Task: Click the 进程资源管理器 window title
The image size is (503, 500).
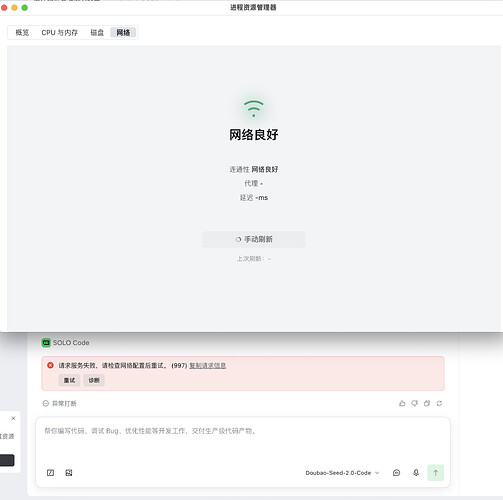Action: 253,7
